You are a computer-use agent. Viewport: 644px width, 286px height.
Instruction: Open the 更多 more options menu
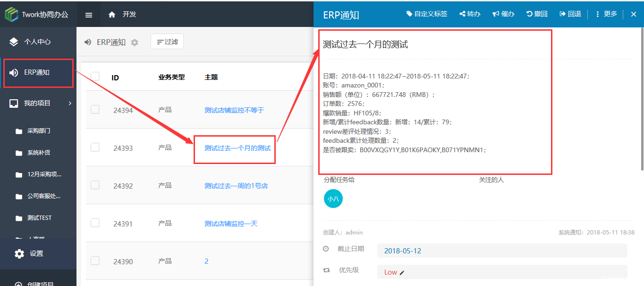[x=606, y=14]
